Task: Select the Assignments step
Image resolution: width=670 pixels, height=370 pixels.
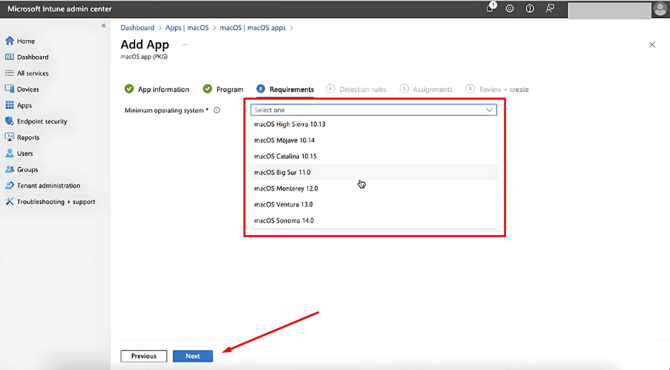Action: 426,89
